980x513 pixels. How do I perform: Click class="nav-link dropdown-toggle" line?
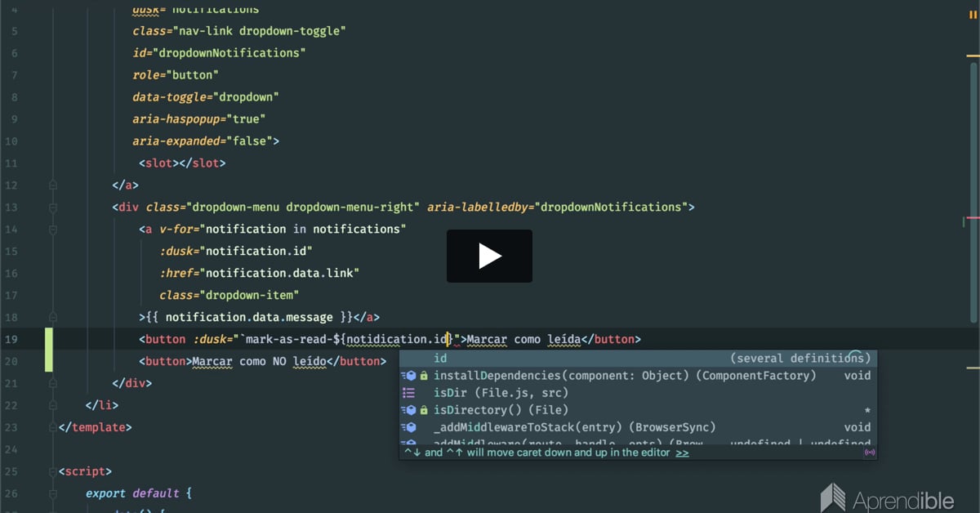(x=240, y=31)
